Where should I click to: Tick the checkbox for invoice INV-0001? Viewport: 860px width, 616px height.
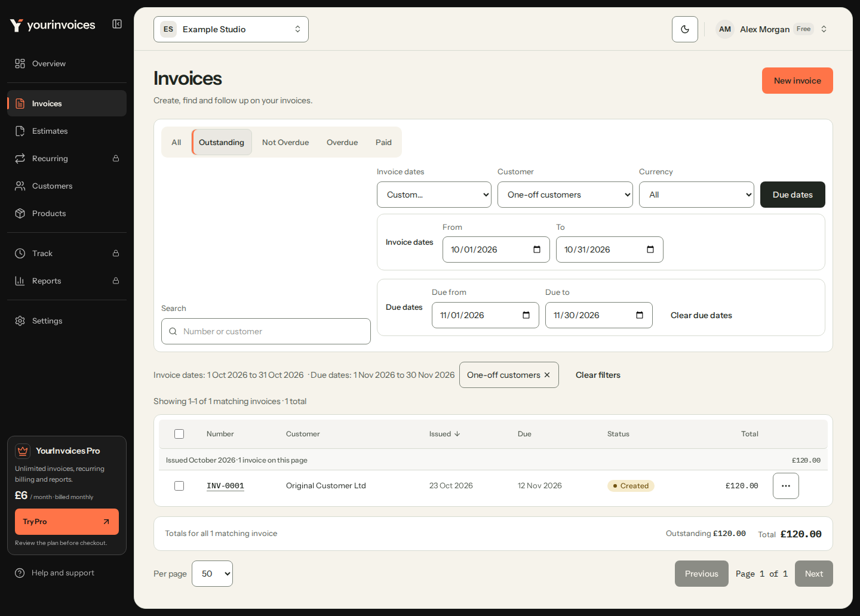point(179,486)
